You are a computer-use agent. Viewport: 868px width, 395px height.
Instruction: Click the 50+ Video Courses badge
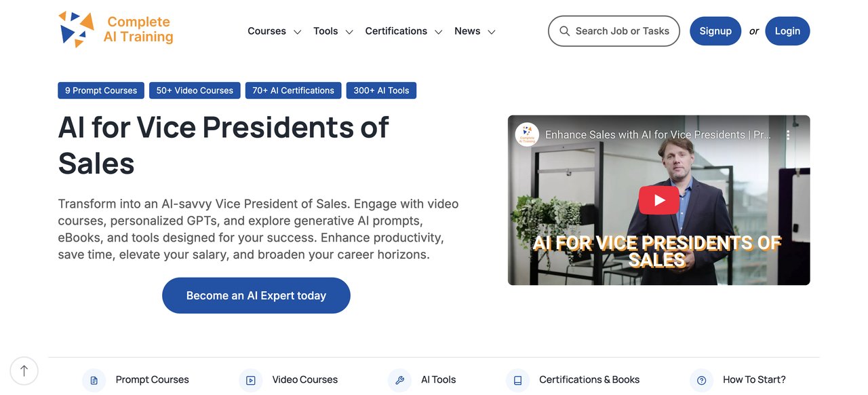[195, 90]
